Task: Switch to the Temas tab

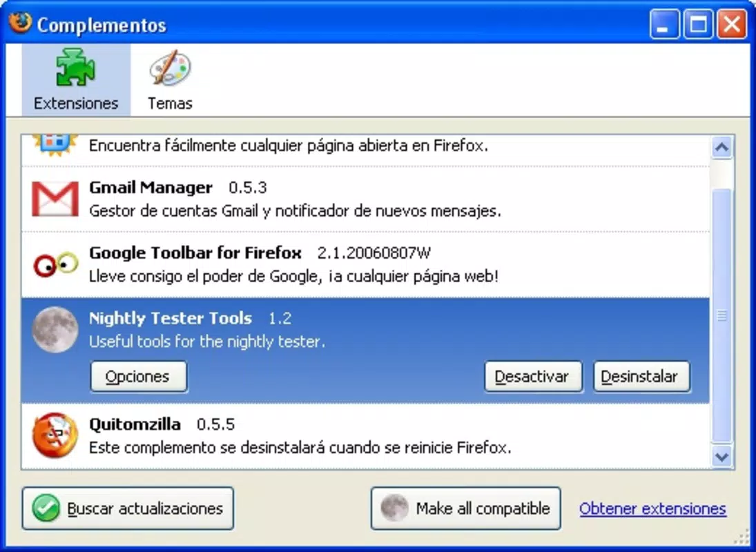Action: coord(170,80)
